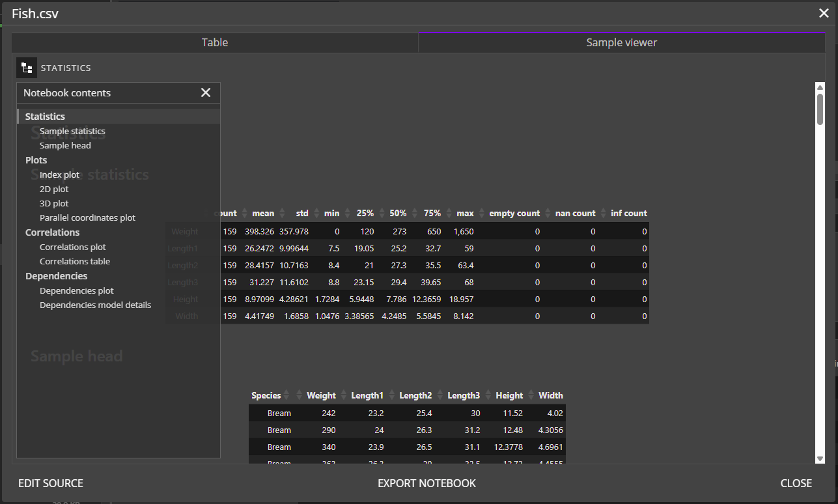Switch to the Sample viewer tab
The height and width of the screenshot is (504, 838).
(x=621, y=42)
